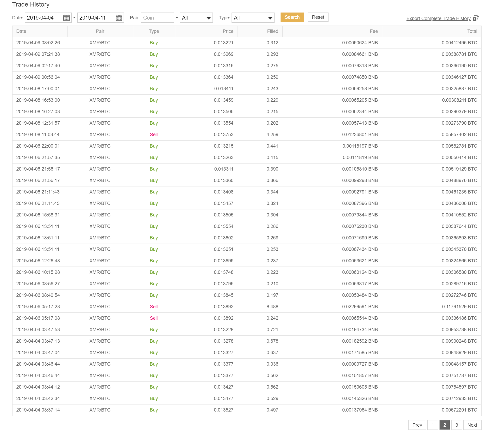Select price 0.013316
The image size is (504, 435).
pyautogui.click(x=223, y=66)
